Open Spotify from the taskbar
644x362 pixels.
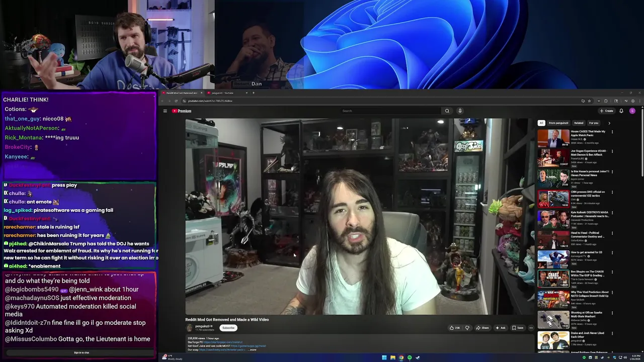tap(410, 357)
